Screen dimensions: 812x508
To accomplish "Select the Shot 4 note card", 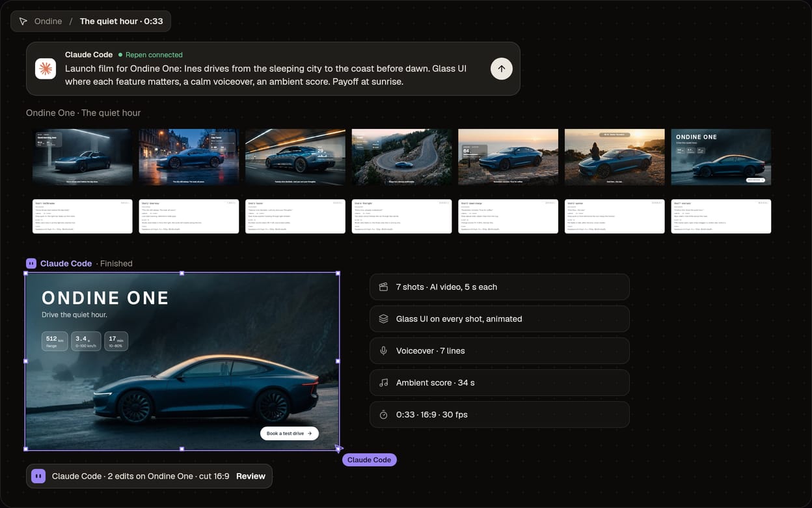I will [x=402, y=216].
